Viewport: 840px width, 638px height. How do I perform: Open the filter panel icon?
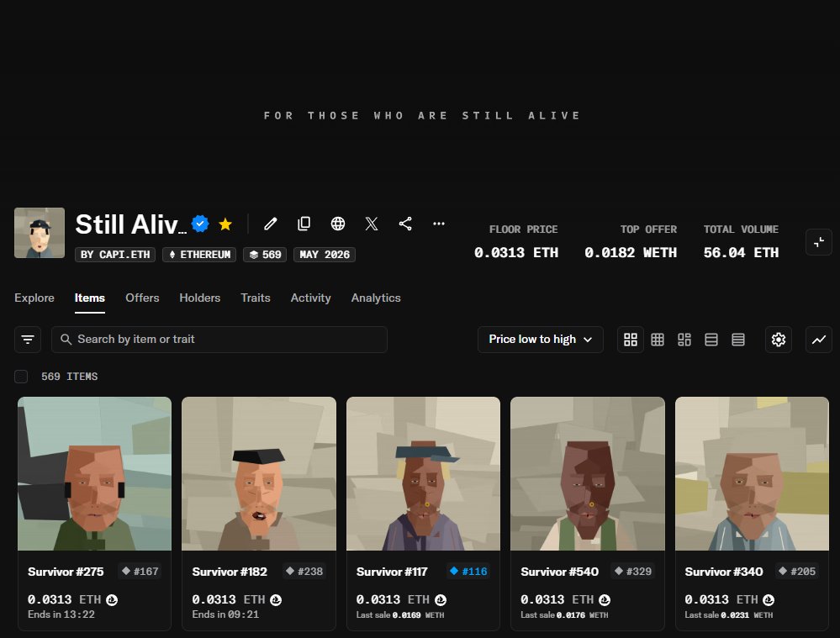tap(28, 340)
